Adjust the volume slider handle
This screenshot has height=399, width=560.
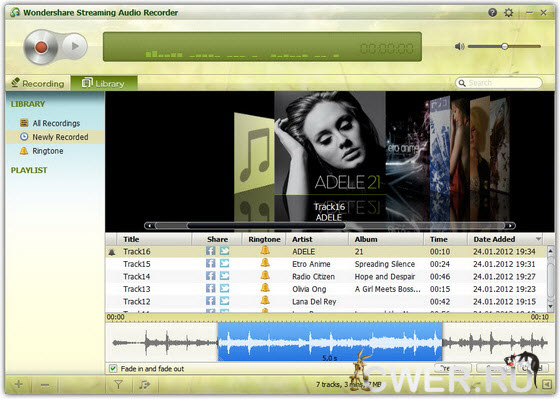click(x=505, y=46)
